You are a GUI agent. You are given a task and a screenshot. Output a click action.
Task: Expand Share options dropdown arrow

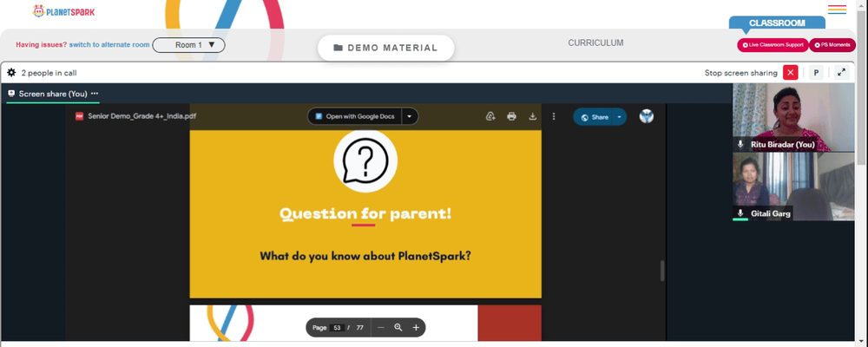pos(620,117)
